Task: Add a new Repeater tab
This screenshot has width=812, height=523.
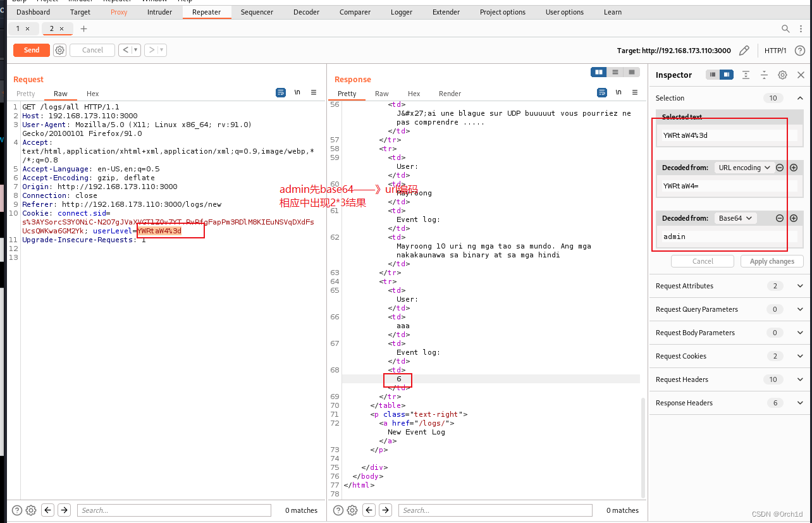Action: [83, 28]
